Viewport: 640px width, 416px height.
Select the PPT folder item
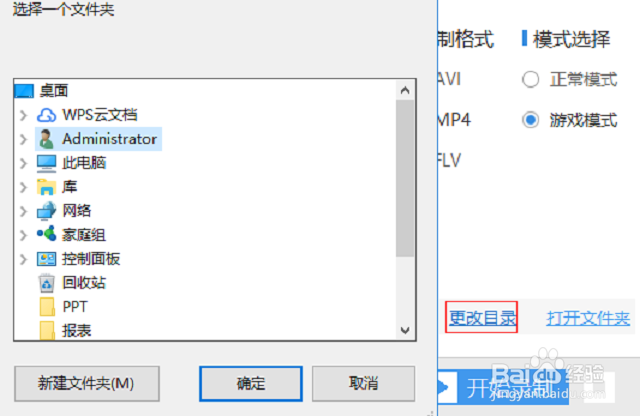pyautogui.click(x=64, y=307)
